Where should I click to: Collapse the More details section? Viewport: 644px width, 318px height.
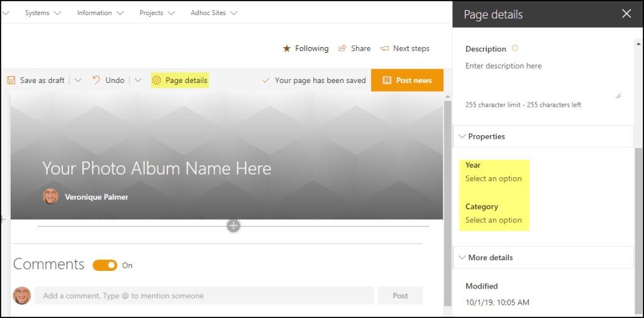tap(462, 258)
